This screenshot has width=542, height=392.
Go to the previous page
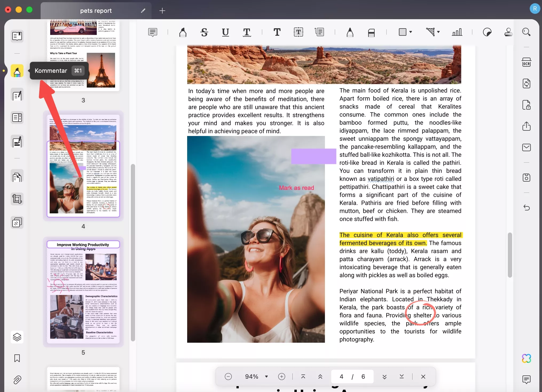coord(320,377)
